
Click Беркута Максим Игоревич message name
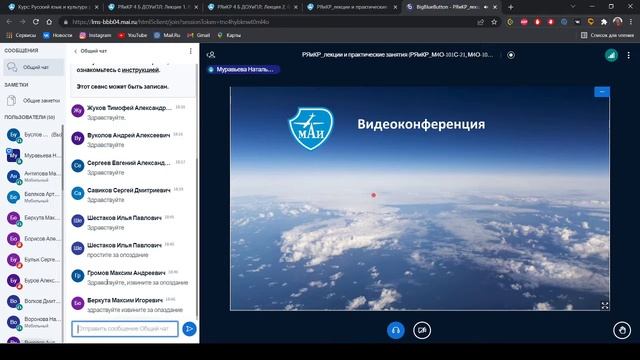tap(125, 300)
